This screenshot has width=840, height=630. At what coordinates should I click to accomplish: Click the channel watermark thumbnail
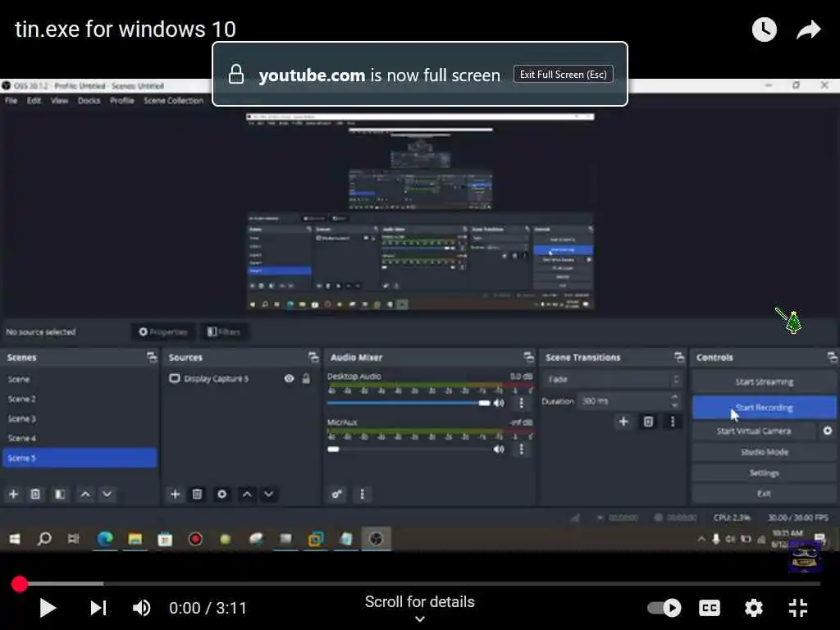[x=806, y=557]
